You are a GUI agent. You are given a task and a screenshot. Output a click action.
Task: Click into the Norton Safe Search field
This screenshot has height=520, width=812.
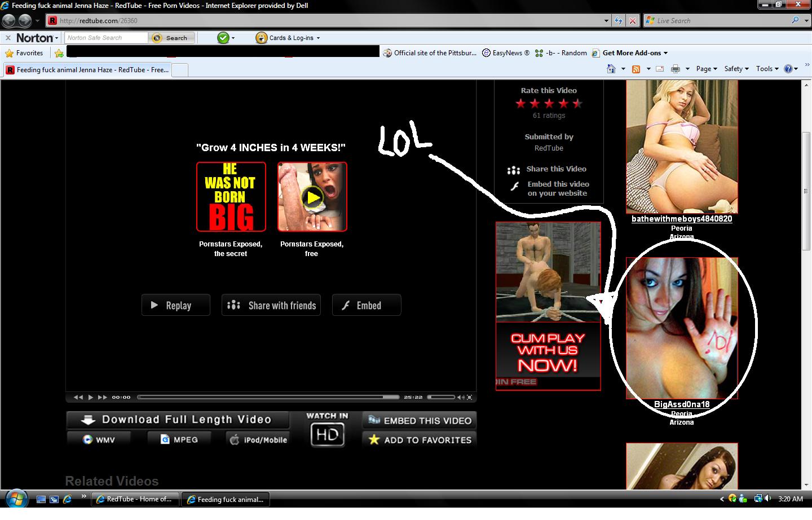coord(106,38)
